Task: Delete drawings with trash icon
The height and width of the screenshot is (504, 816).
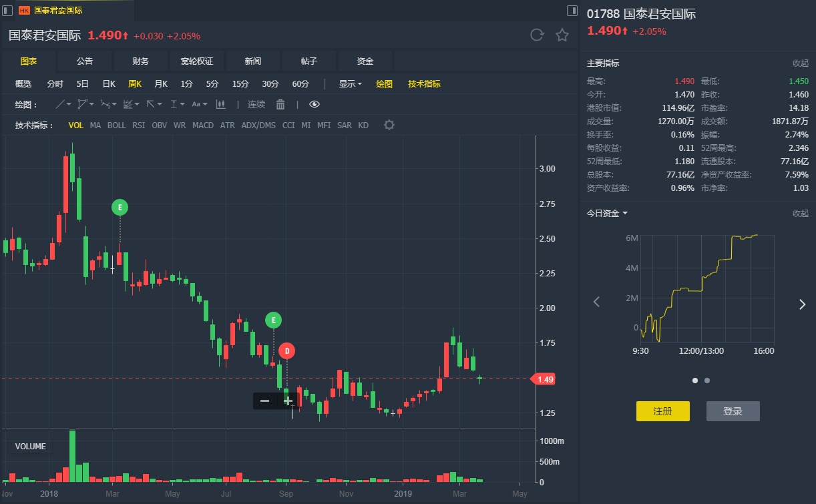Action: click(280, 104)
